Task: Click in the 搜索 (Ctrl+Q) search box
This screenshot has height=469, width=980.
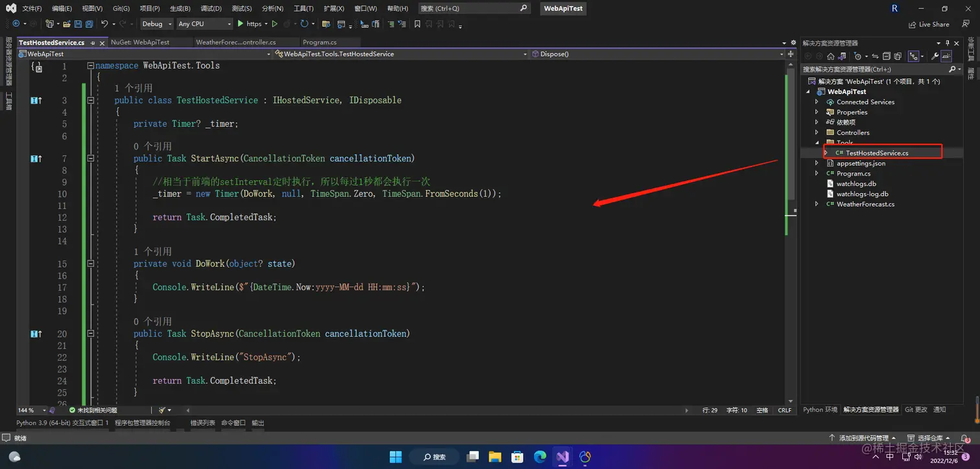Action: [475, 8]
